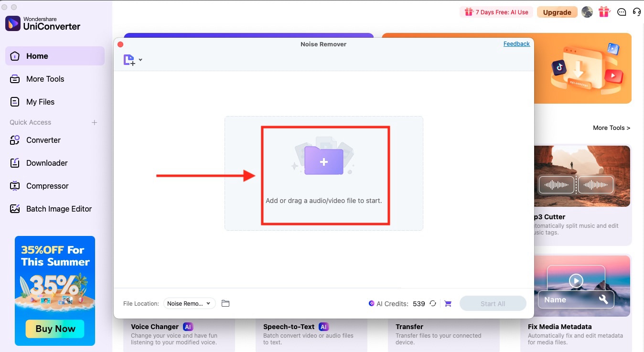Image resolution: width=644 pixels, height=352 pixels.
Task: Open the Feedback link
Action: [516, 44]
